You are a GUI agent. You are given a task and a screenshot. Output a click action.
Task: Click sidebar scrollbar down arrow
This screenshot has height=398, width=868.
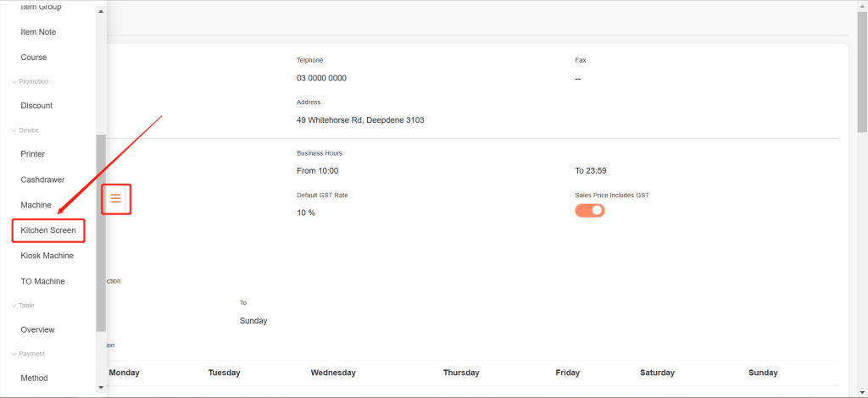(101, 387)
